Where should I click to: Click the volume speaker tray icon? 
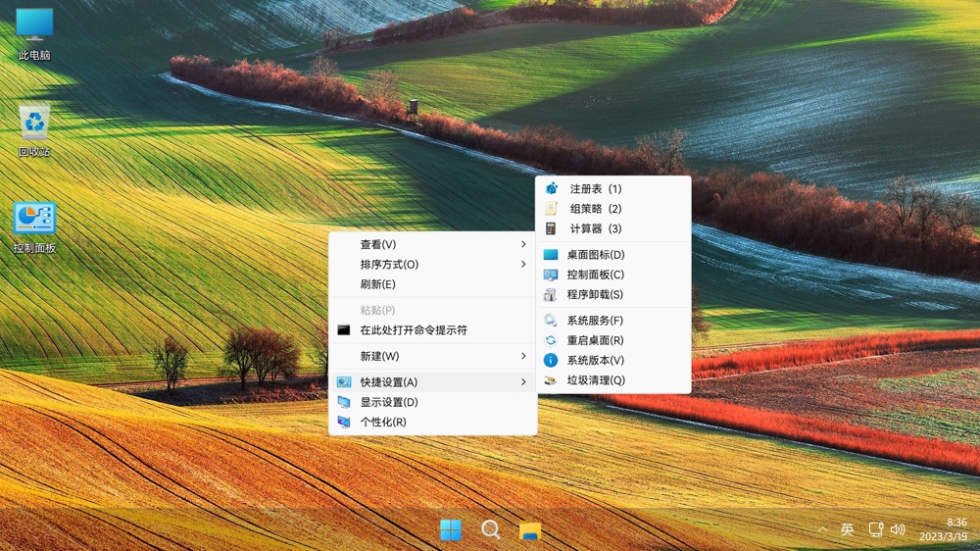click(898, 530)
